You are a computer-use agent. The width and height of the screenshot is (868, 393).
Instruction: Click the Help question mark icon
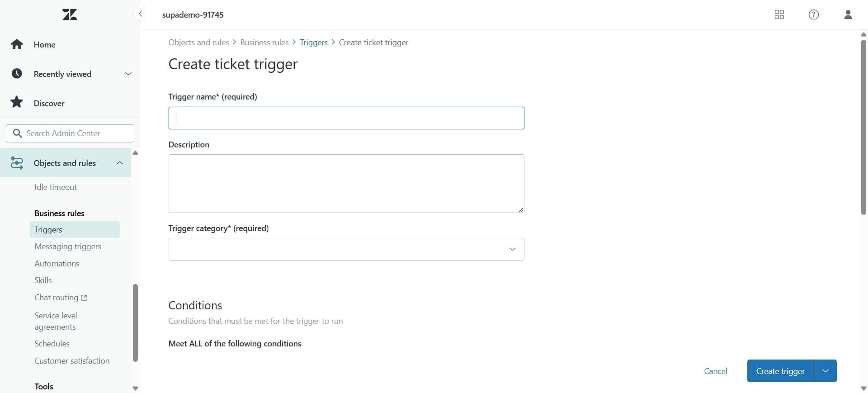point(814,14)
